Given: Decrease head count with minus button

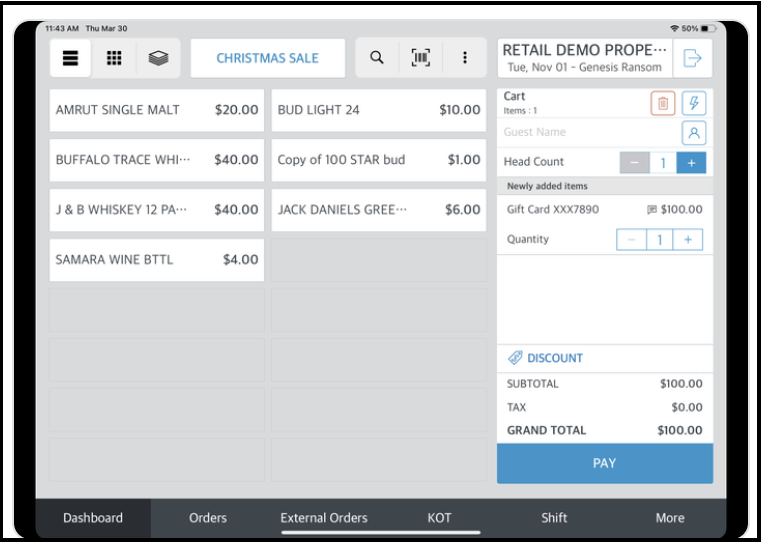Looking at the screenshot, I should tap(634, 162).
